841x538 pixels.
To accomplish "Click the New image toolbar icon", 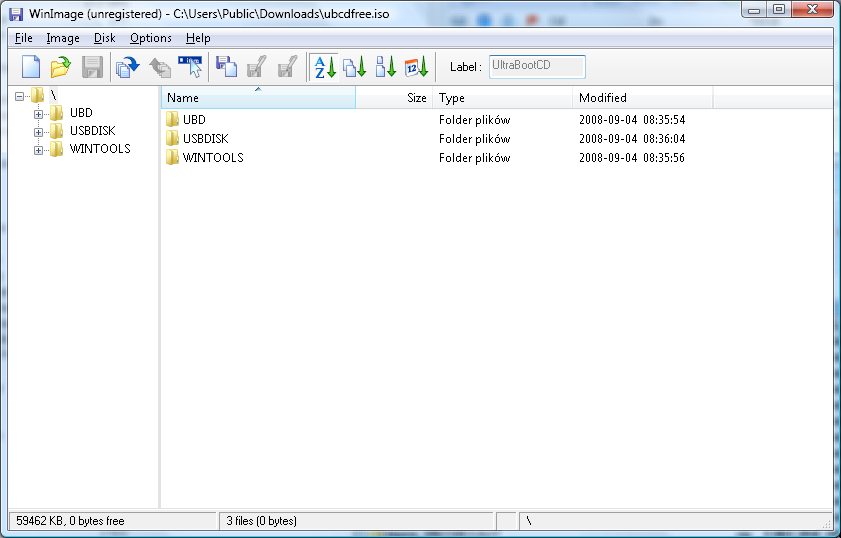I will (x=31, y=67).
